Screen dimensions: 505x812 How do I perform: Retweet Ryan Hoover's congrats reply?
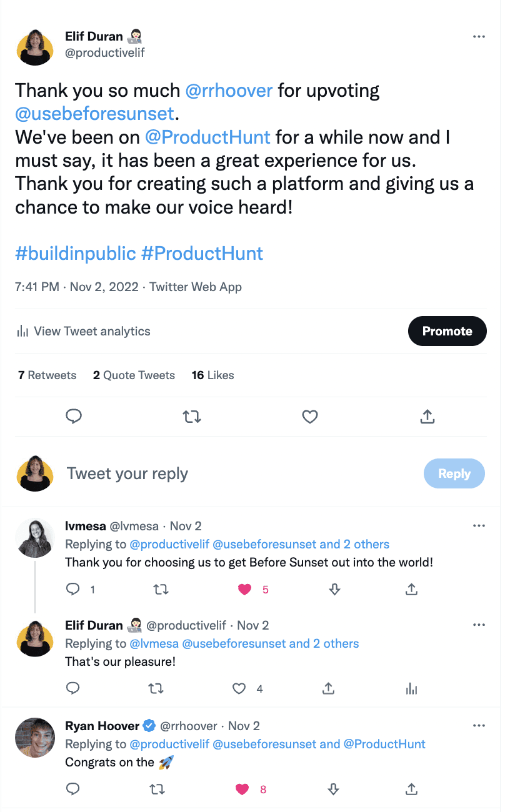pos(157,789)
